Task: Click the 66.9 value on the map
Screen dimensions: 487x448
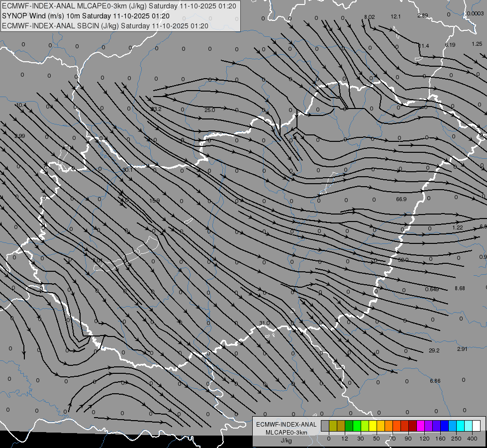Action: coord(401,199)
